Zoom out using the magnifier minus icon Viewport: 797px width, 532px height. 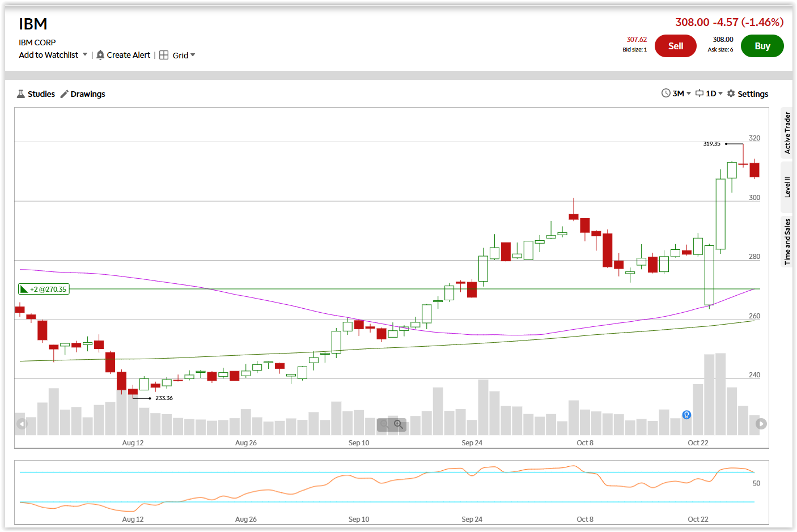click(x=384, y=424)
